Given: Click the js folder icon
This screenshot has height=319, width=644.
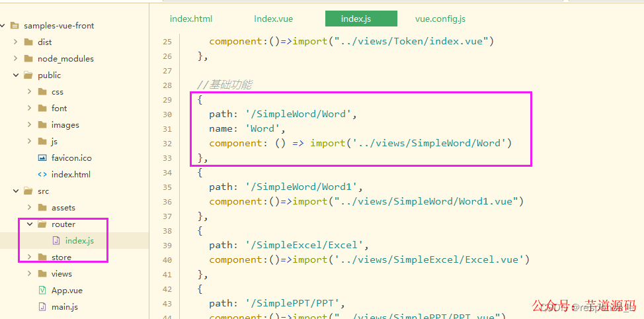Looking at the screenshot, I should pos(42,141).
